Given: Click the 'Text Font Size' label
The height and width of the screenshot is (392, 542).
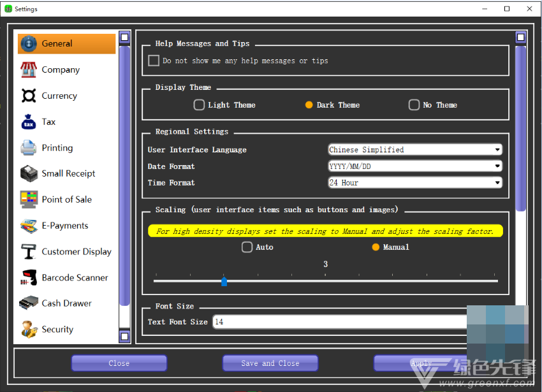Looking at the screenshot, I should point(178,322).
